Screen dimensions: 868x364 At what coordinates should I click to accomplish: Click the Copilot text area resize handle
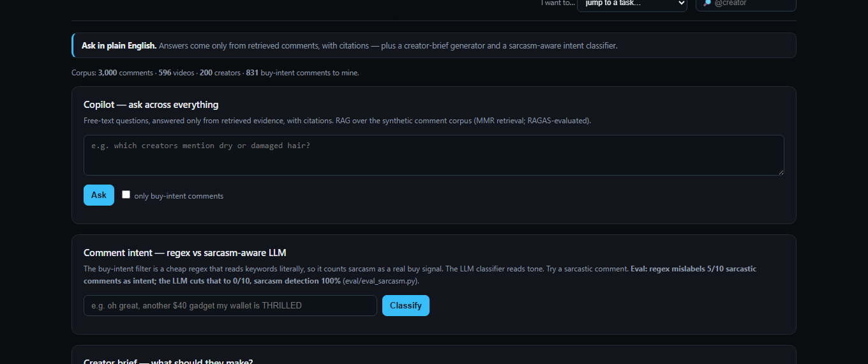pyautogui.click(x=780, y=171)
